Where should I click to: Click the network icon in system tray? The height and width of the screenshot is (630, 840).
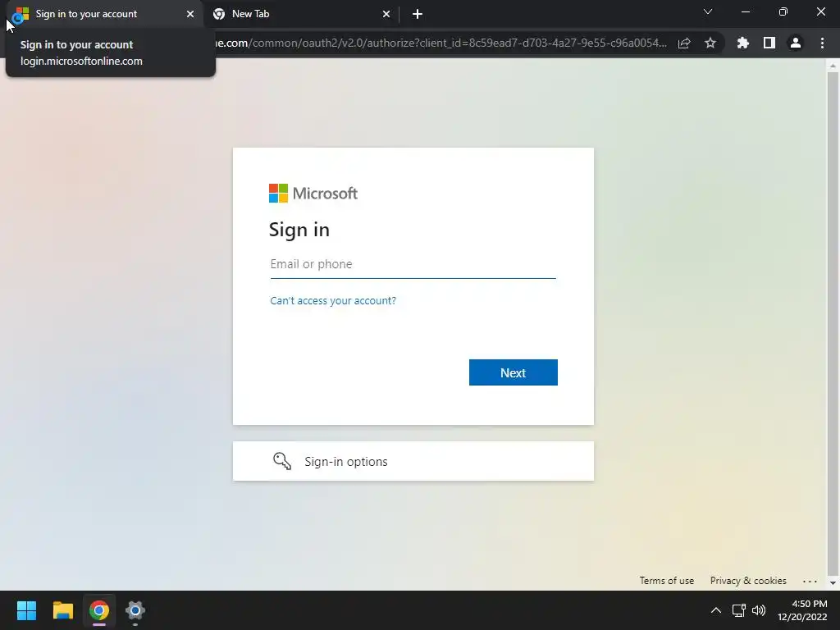pyautogui.click(x=739, y=610)
